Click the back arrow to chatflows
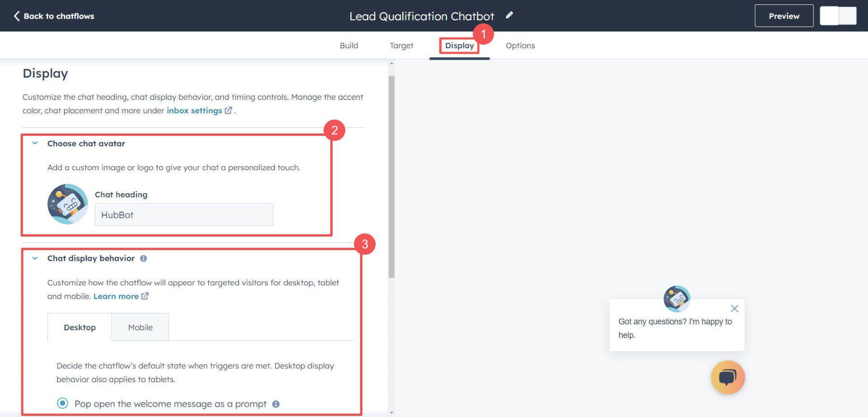 point(17,16)
